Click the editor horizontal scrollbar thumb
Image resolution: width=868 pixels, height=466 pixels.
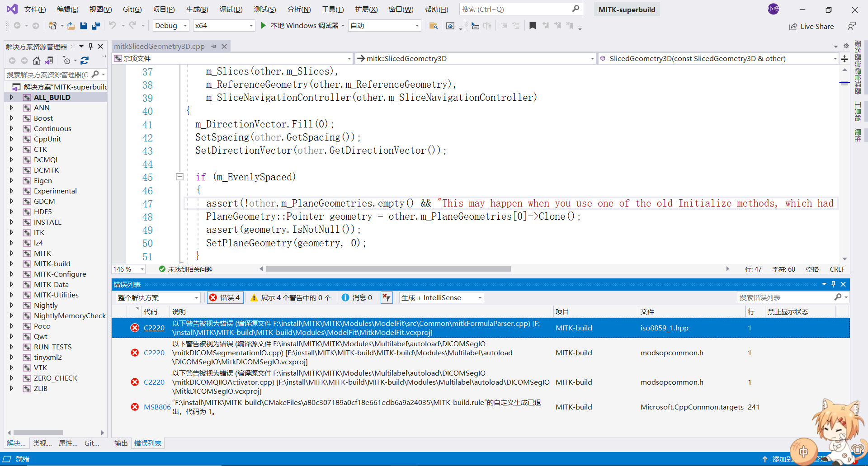388,269
